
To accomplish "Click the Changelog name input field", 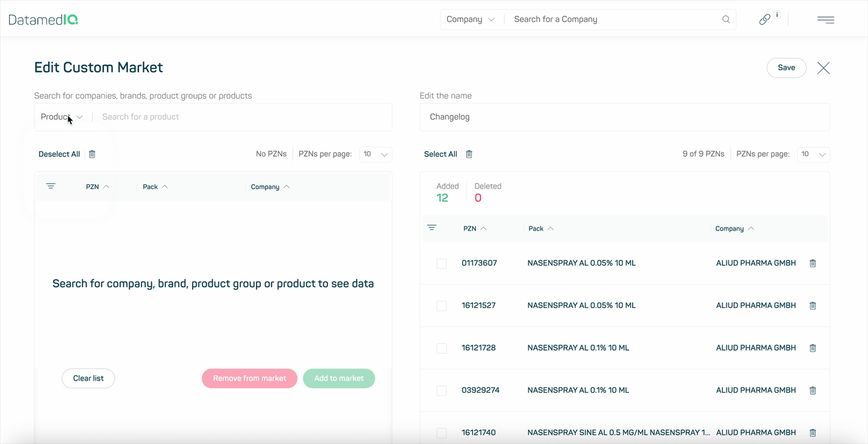I will (624, 116).
